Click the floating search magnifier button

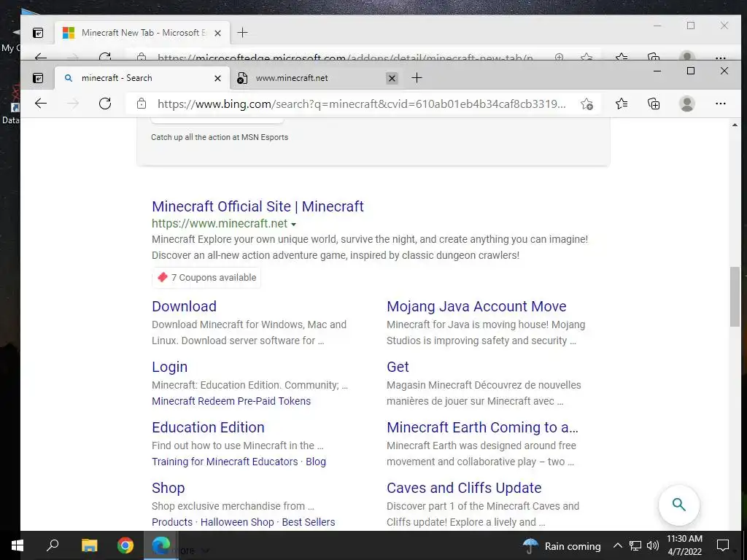coord(679,505)
